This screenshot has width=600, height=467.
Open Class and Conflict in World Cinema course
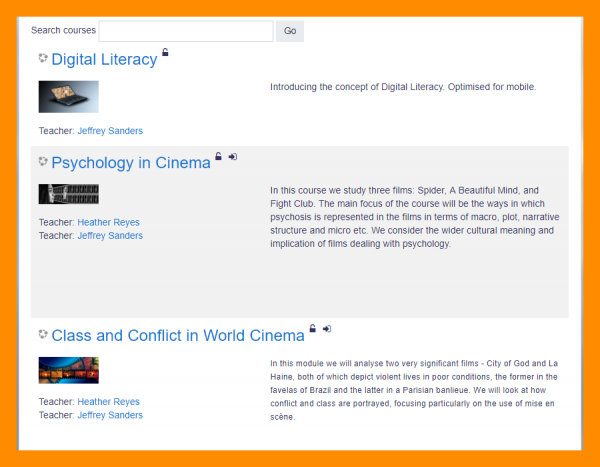177,336
